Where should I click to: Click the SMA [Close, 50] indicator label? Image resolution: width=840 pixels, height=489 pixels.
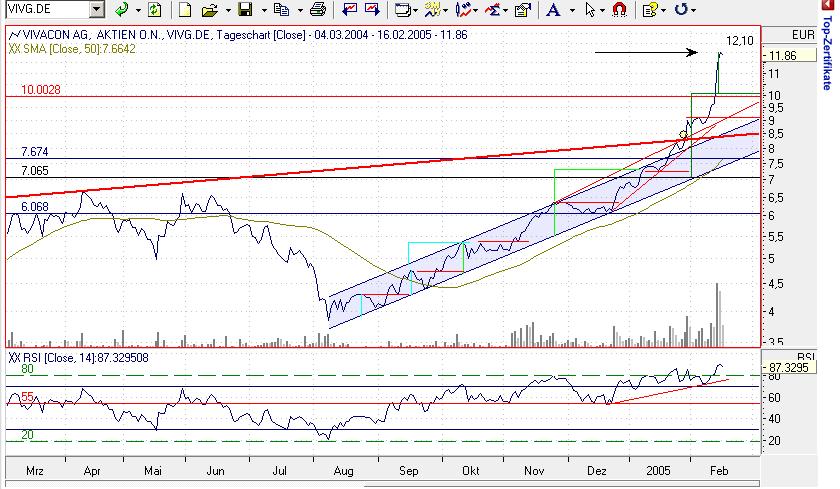(x=72, y=49)
